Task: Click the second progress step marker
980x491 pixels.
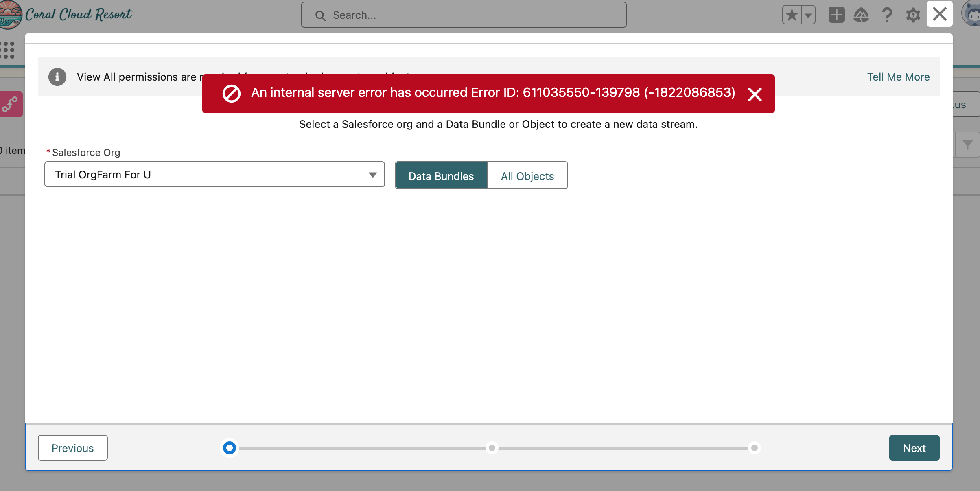Action: (492, 448)
